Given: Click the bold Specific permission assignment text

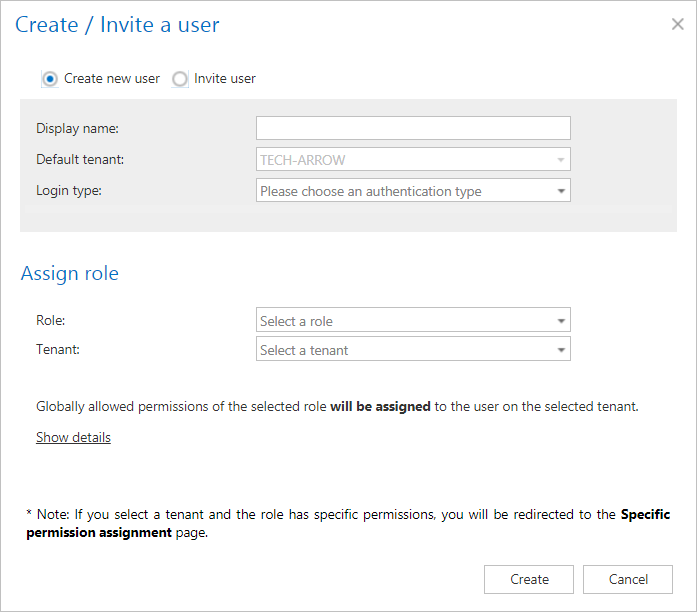Looking at the screenshot, I should coord(99,533).
